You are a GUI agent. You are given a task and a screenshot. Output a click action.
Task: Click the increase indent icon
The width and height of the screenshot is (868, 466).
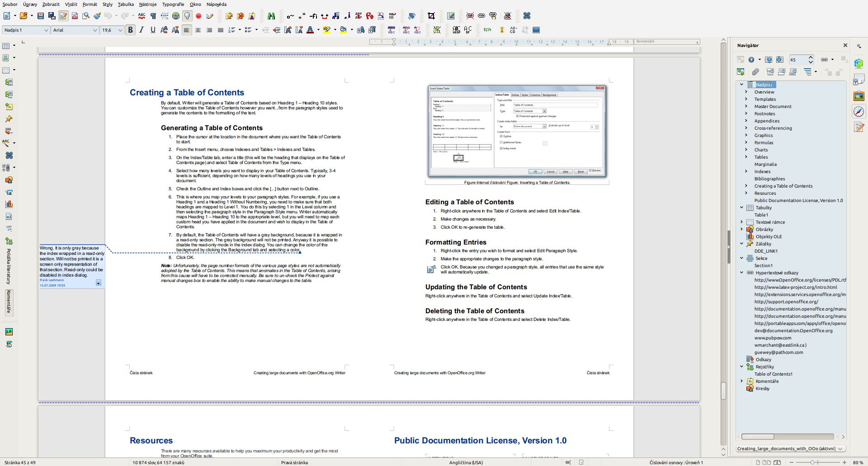click(x=277, y=30)
